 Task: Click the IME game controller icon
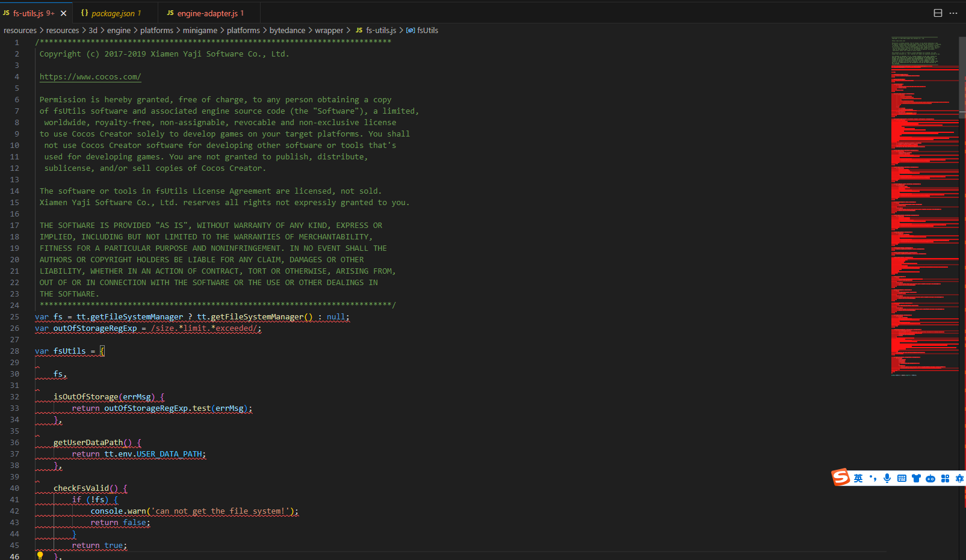[x=930, y=478]
